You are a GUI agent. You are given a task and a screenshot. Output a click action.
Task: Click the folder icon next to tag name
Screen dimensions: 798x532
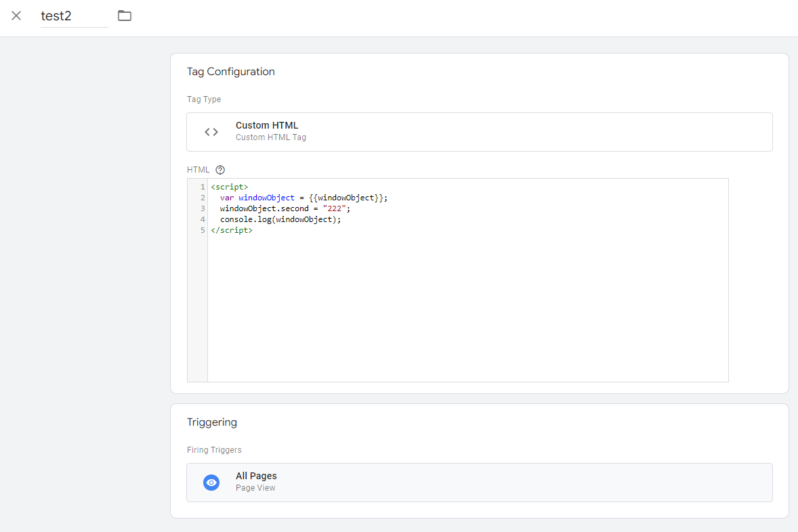(125, 16)
